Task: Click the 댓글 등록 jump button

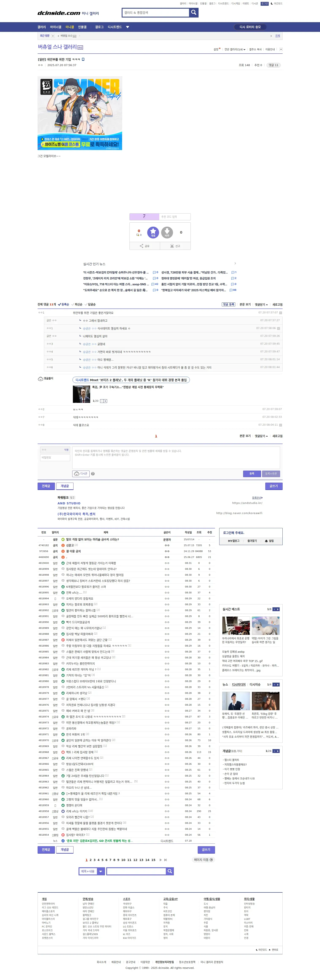Action: click(x=229, y=304)
